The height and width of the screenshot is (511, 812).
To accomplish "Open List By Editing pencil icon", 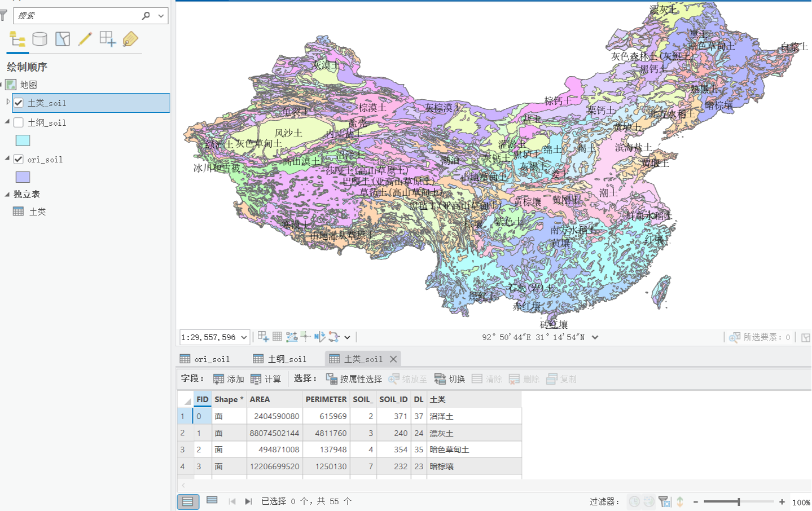I will (85, 39).
